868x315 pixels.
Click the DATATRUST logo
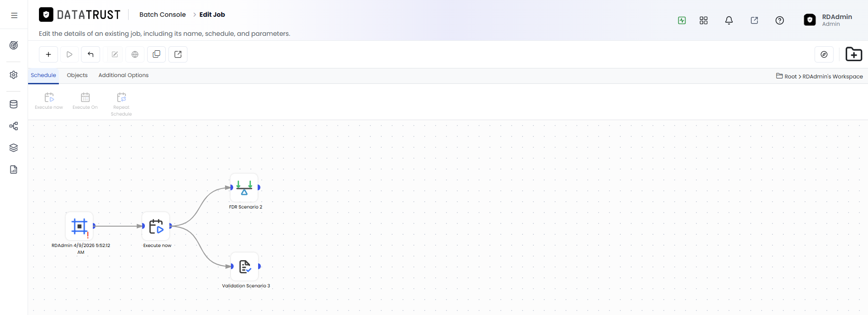(80, 15)
